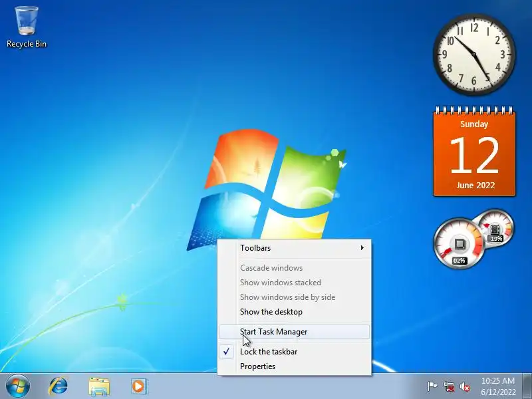Click the Show desktop button at taskbar edge
This screenshot has height=399, width=532.
tap(527, 386)
